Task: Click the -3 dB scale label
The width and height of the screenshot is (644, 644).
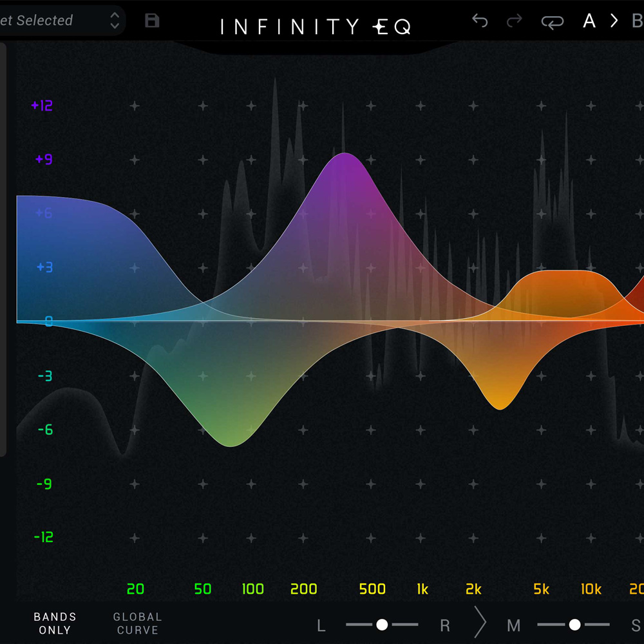Action: tap(45, 376)
